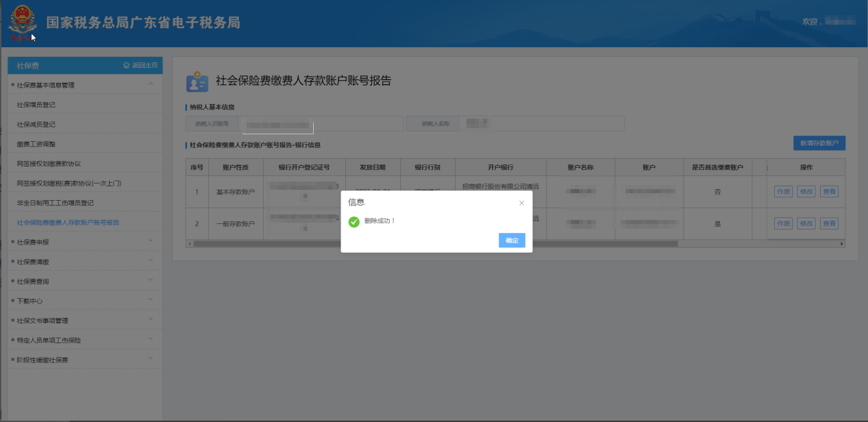Click the account report page title icon

(197, 82)
